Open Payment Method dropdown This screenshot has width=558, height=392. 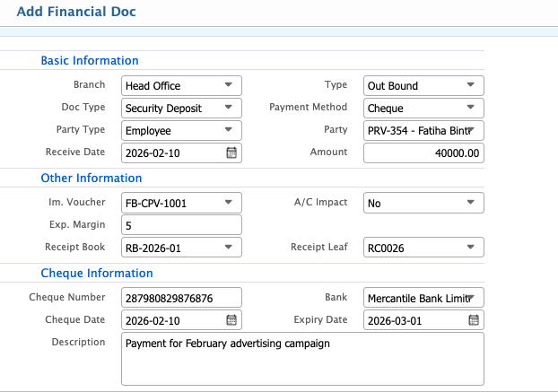tap(423, 109)
